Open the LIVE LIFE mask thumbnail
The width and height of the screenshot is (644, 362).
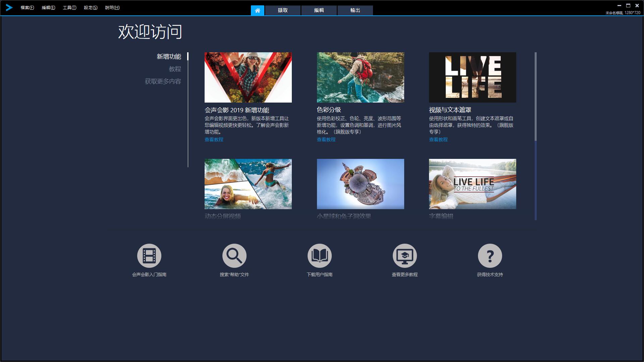[x=473, y=77]
